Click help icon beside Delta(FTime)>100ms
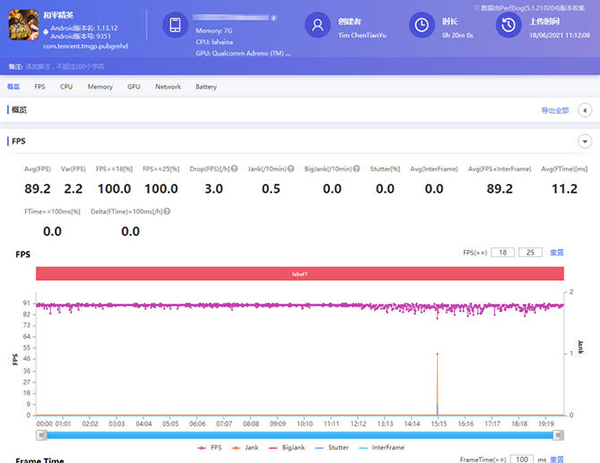Image resolution: width=600 pixels, height=463 pixels. [x=166, y=212]
